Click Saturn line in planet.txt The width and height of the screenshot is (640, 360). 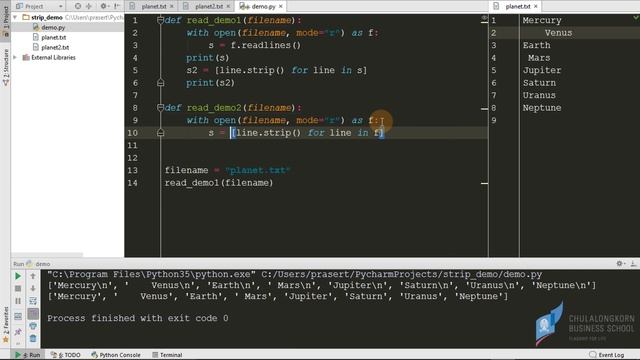pyautogui.click(x=539, y=83)
